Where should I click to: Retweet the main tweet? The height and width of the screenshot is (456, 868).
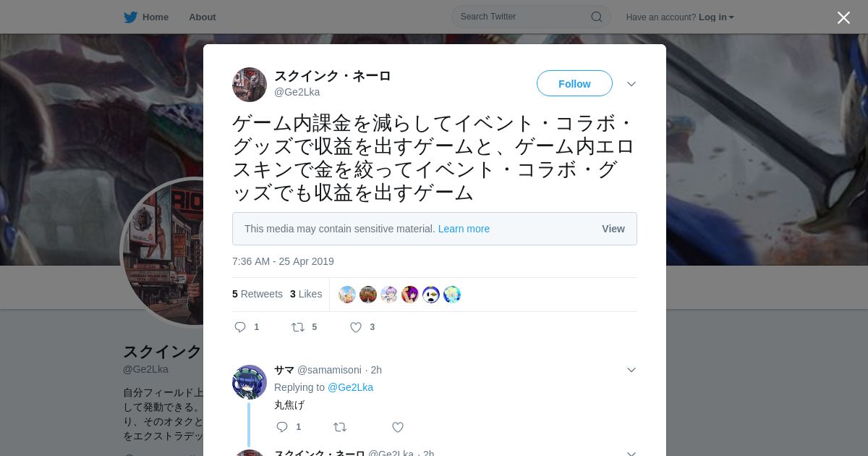click(x=298, y=327)
